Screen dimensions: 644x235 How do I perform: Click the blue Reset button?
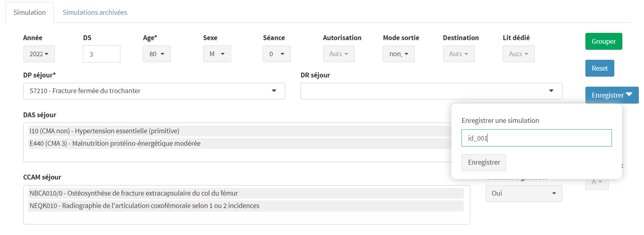coord(599,68)
